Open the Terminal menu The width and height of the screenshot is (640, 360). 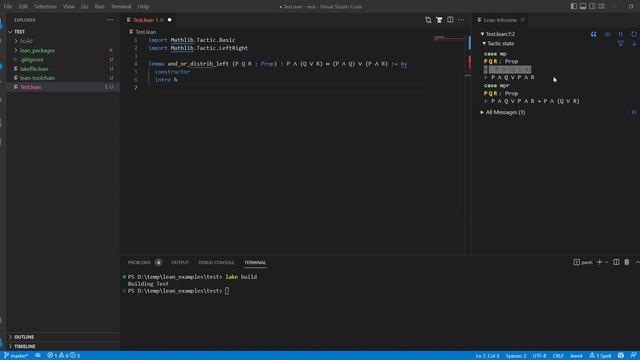[121, 7]
